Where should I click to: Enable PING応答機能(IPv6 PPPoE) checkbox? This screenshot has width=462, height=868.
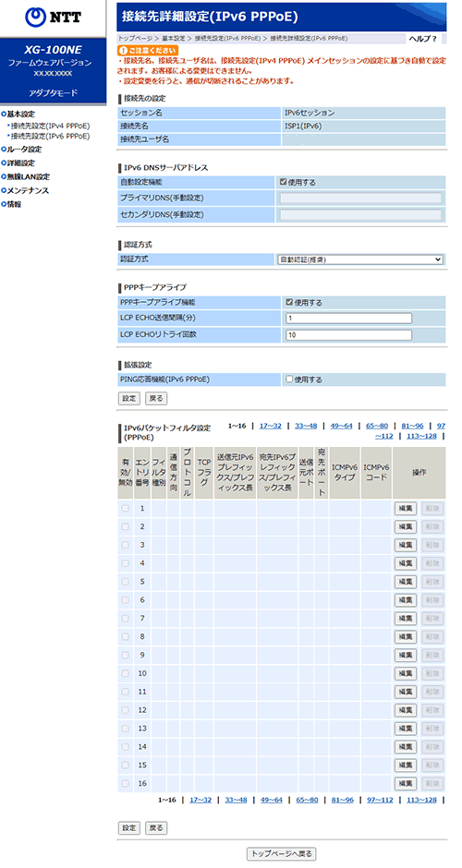(x=289, y=380)
